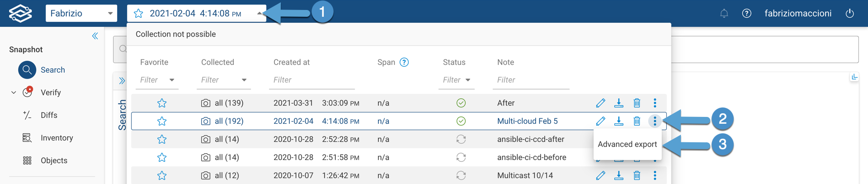This screenshot has width=868, height=184.
Task: Go to Inventory in the sidebar
Action: [x=57, y=138]
